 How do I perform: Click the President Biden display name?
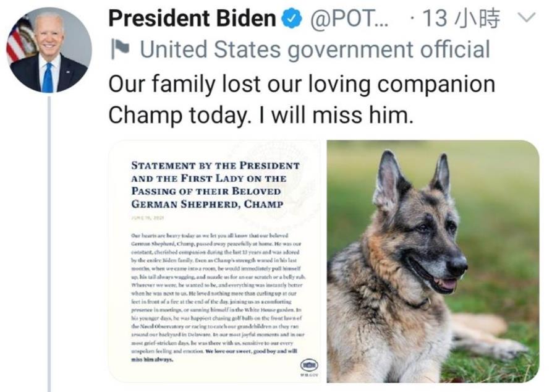pyautogui.click(x=192, y=19)
